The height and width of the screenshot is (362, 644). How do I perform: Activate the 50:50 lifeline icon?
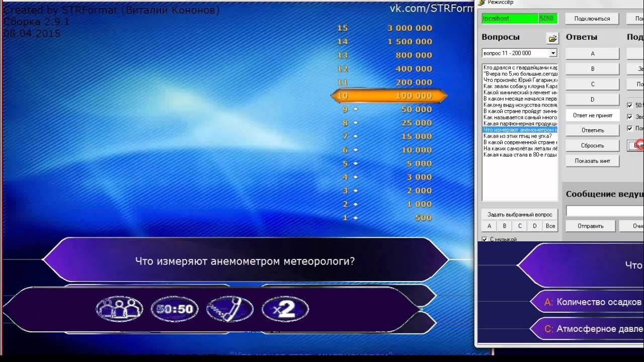point(175,309)
